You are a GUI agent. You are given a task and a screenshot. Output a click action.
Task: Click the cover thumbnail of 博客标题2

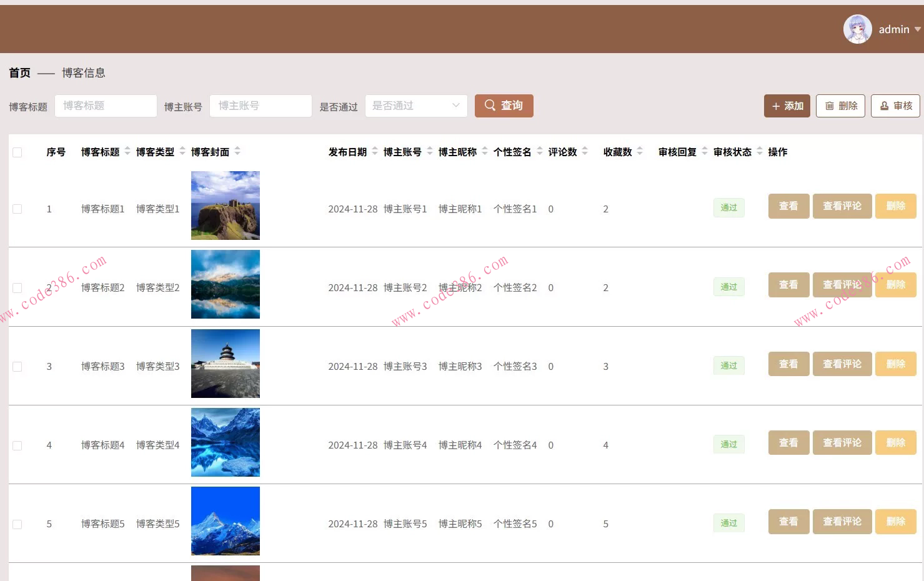coord(225,284)
